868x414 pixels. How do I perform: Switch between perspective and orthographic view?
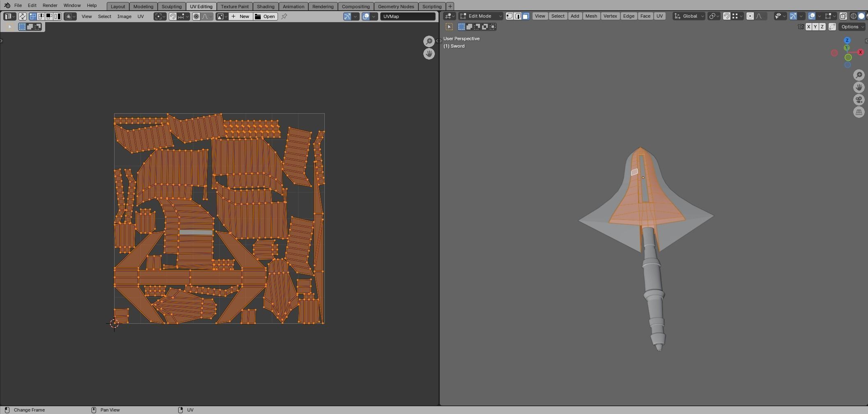point(859,112)
